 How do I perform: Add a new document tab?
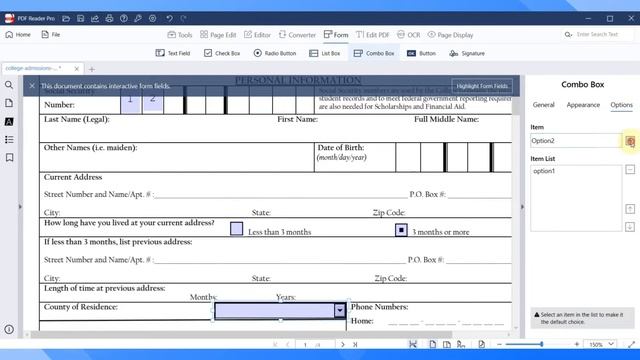[x=92, y=69]
